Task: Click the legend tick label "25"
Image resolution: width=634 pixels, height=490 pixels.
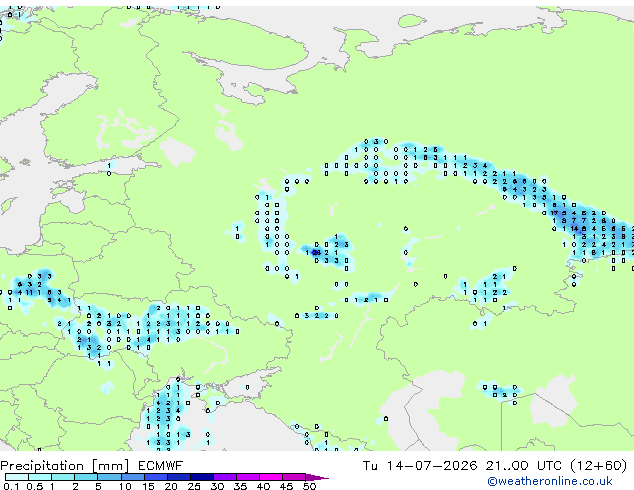Action: [194, 486]
